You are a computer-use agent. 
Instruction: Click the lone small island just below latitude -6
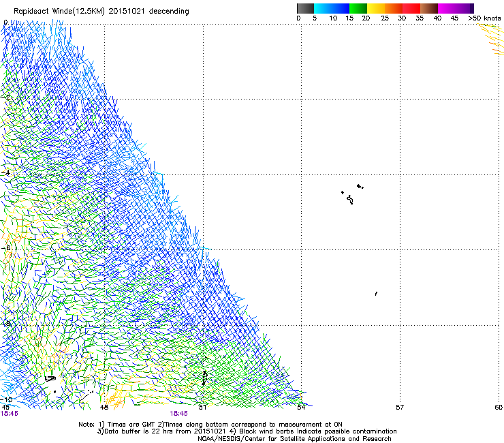pos(376,294)
